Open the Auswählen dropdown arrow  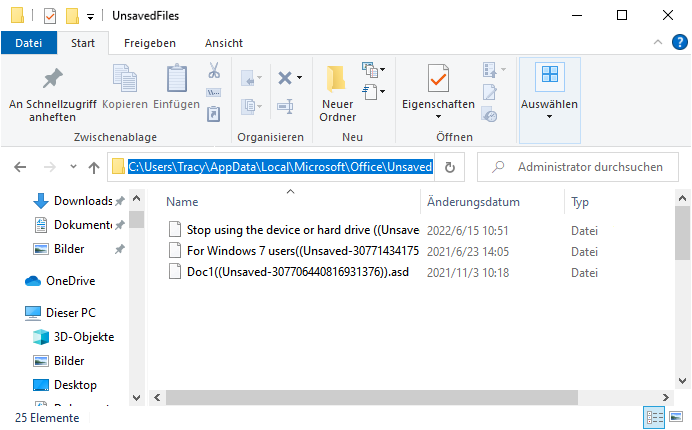click(549, 117)
